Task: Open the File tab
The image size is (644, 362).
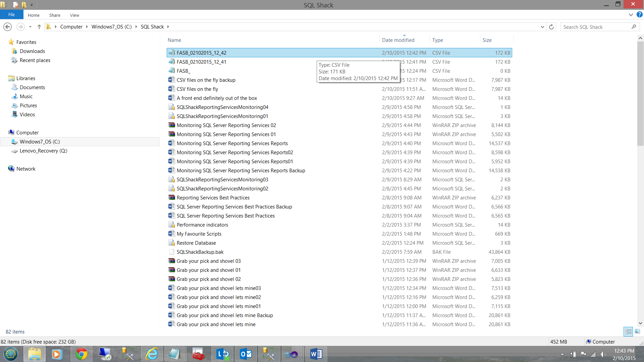Action: point(11,15)
